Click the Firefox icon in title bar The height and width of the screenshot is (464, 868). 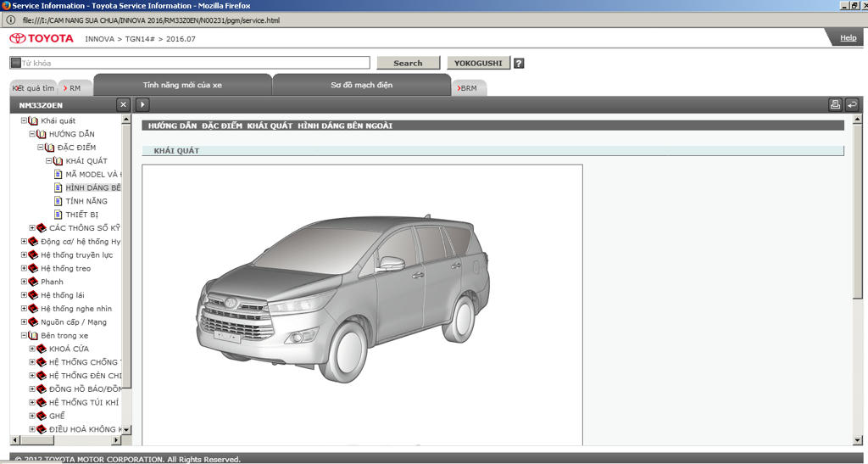click(6, 6)
